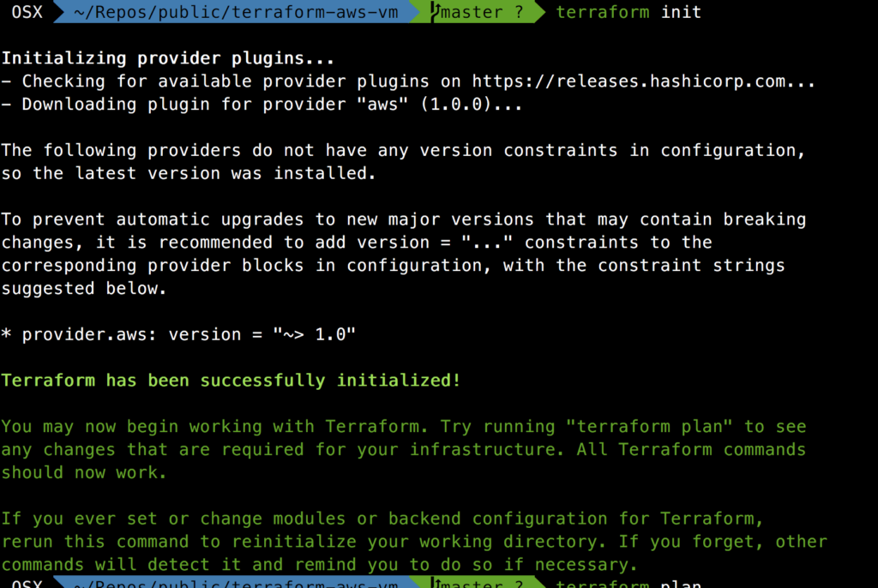The width and height of the screenshot is (878, 588).
Task: Click the master branch label beside terraform init
Action: pos(472,12)
